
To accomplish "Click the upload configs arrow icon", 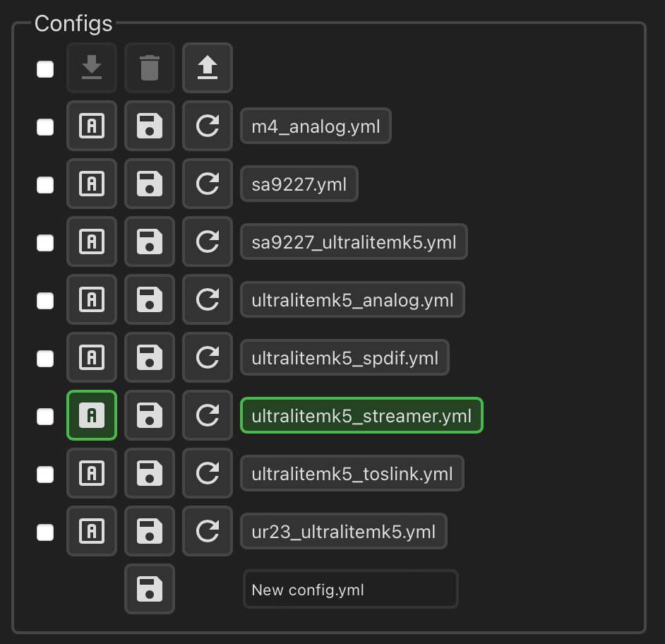I will pyautogui.click(x=208, y=68).
